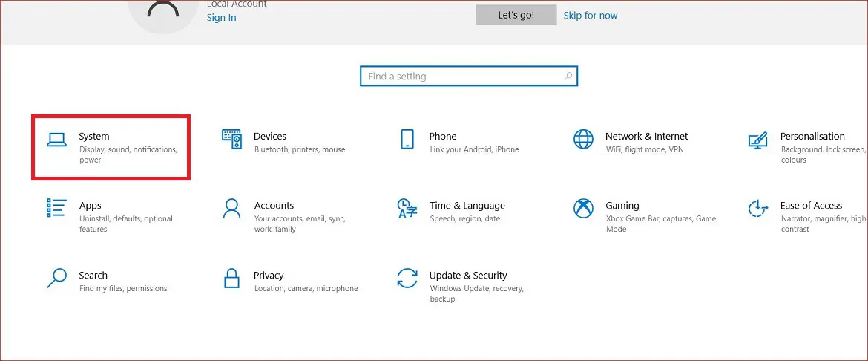Screen dimensions: 868x361
Task: Select the Personalisation heading text
Action: [812, 137]
